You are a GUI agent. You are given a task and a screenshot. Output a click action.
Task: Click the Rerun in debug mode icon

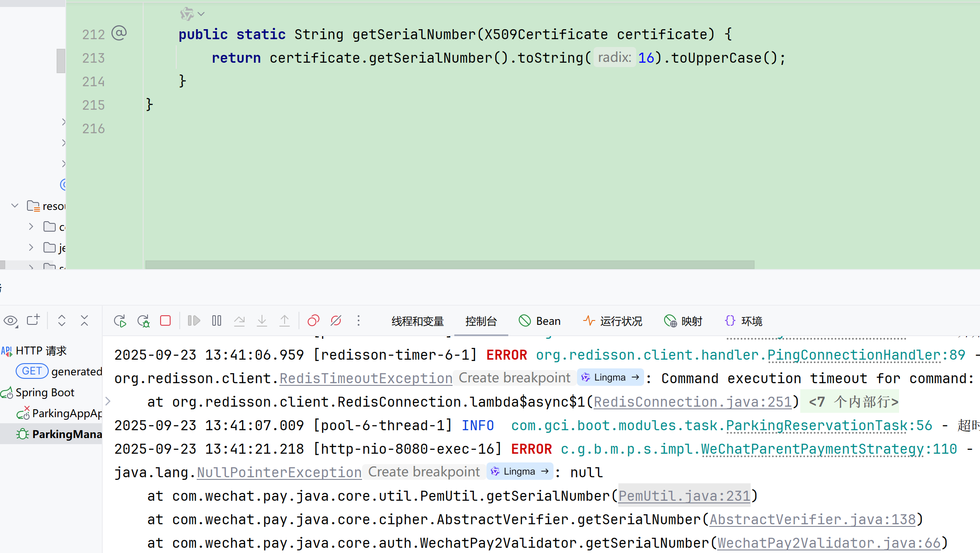coord(143,321)
